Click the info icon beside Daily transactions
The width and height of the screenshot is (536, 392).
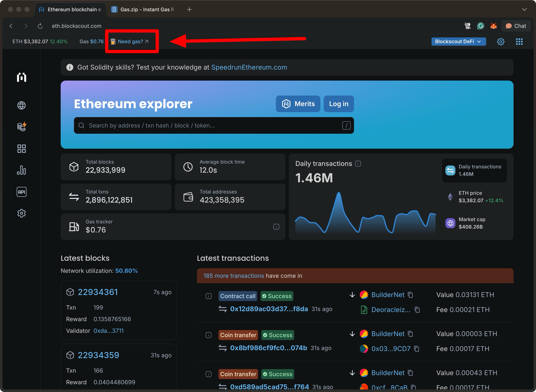(x=358, y=164)
